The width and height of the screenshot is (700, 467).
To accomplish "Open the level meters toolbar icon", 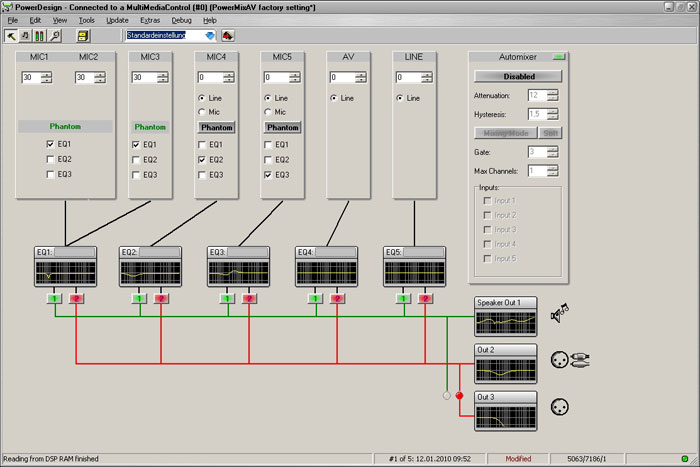I will 39,35.
